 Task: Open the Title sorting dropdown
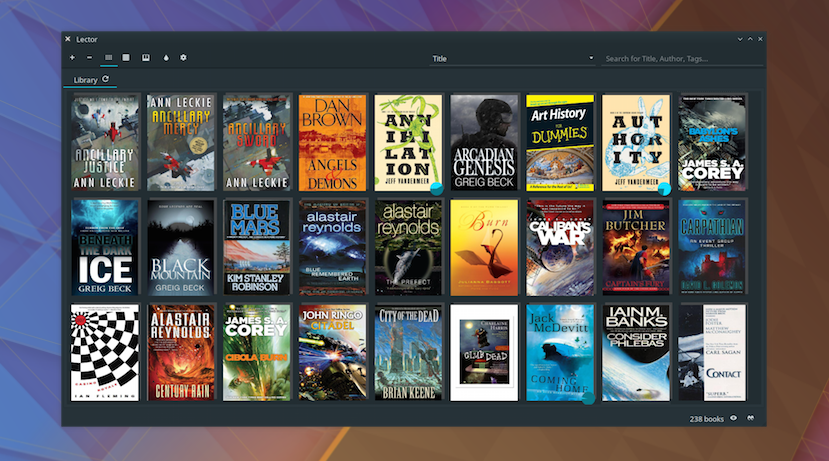click(512, 59)
